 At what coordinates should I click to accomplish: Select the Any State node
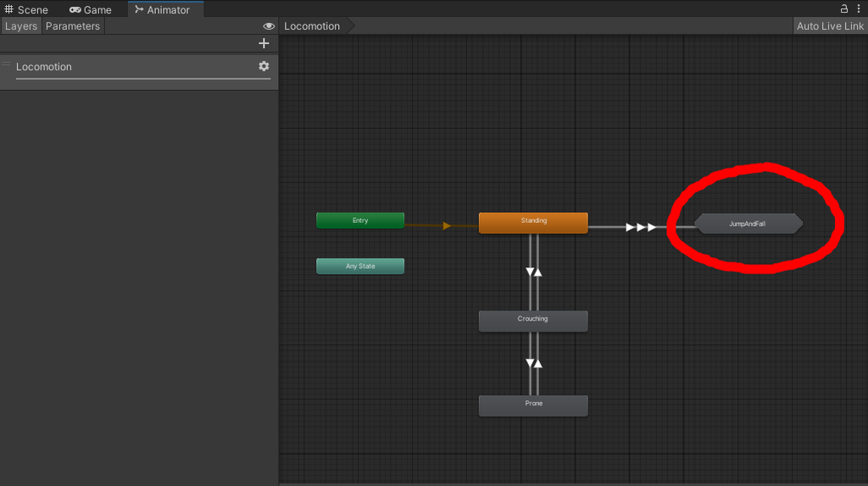coord(359,266)
